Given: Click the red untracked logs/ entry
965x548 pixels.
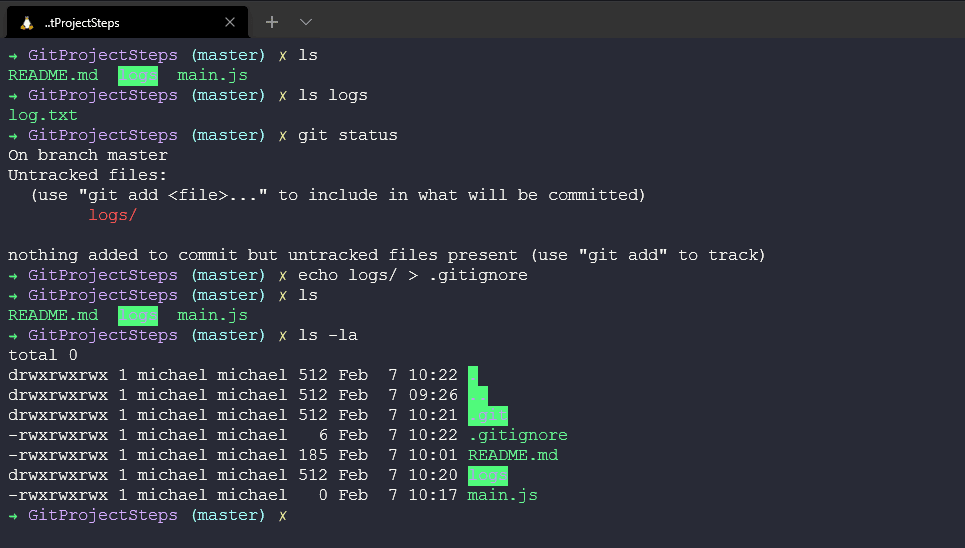Looking at the screenshot, I should click(113, 215).
